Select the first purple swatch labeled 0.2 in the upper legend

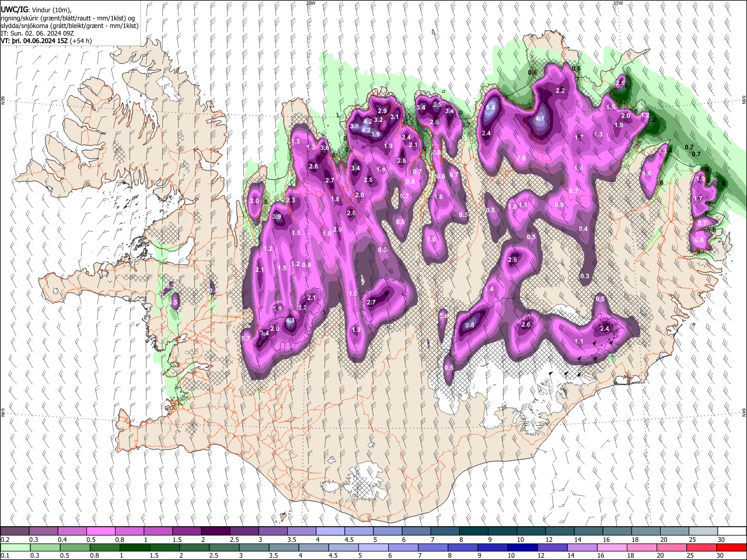(15, 531)
